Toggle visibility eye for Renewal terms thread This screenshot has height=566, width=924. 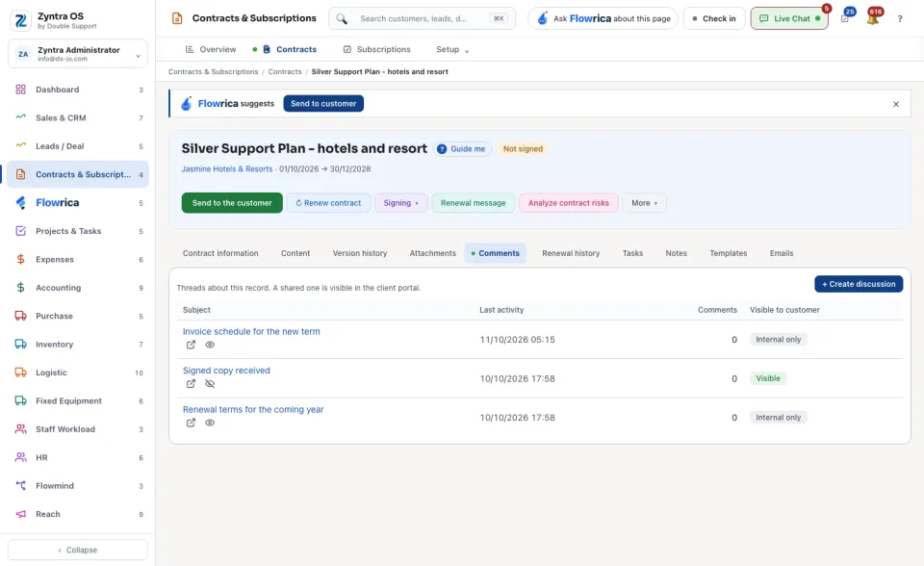210,423
